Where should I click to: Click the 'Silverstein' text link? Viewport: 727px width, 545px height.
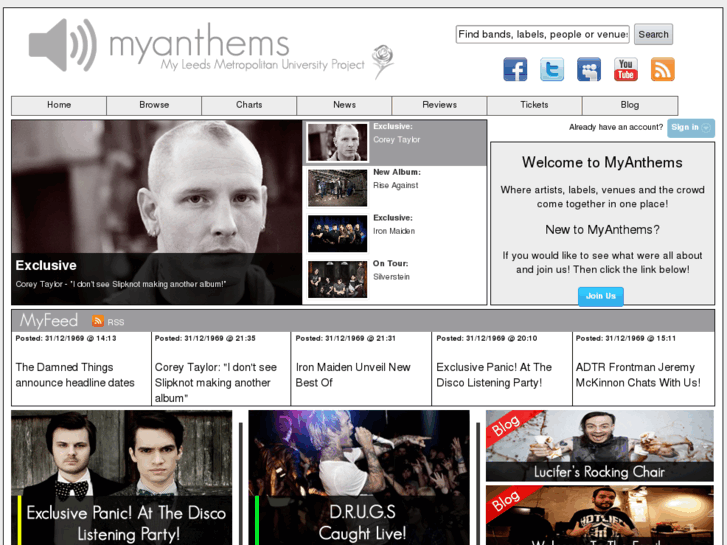click(391, 277)
